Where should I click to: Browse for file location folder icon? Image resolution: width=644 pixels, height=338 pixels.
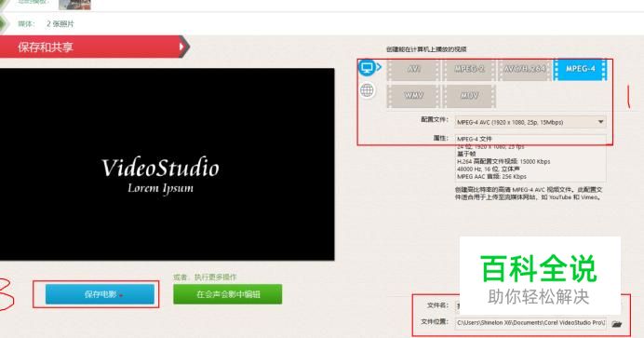pos(616,324)
